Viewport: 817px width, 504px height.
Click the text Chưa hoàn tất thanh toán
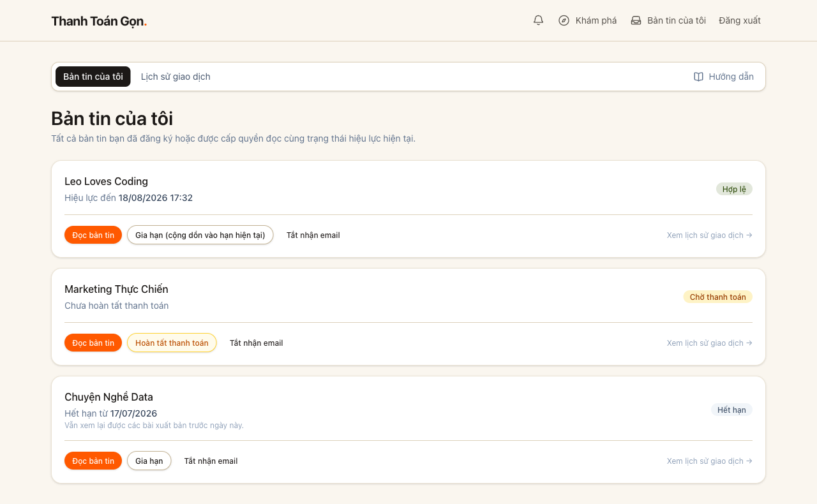pos(117,306)
